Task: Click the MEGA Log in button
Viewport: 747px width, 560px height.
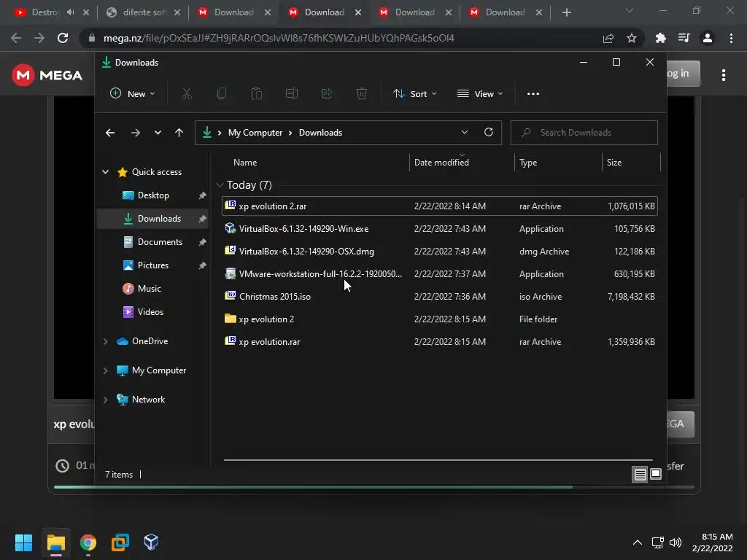Action: point(684,74)
